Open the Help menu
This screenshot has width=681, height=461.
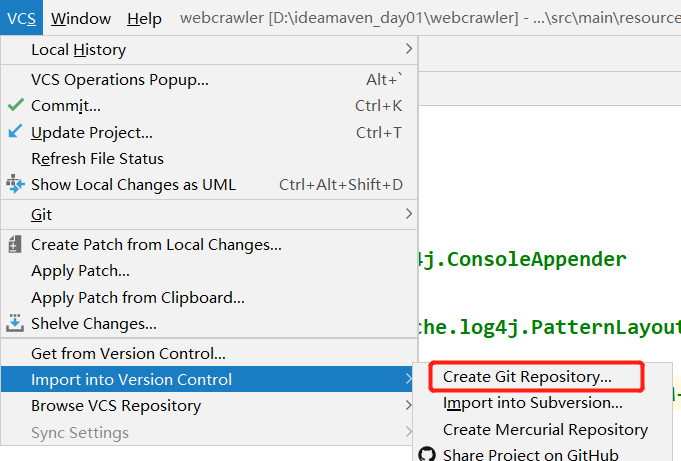coord(145,18)
